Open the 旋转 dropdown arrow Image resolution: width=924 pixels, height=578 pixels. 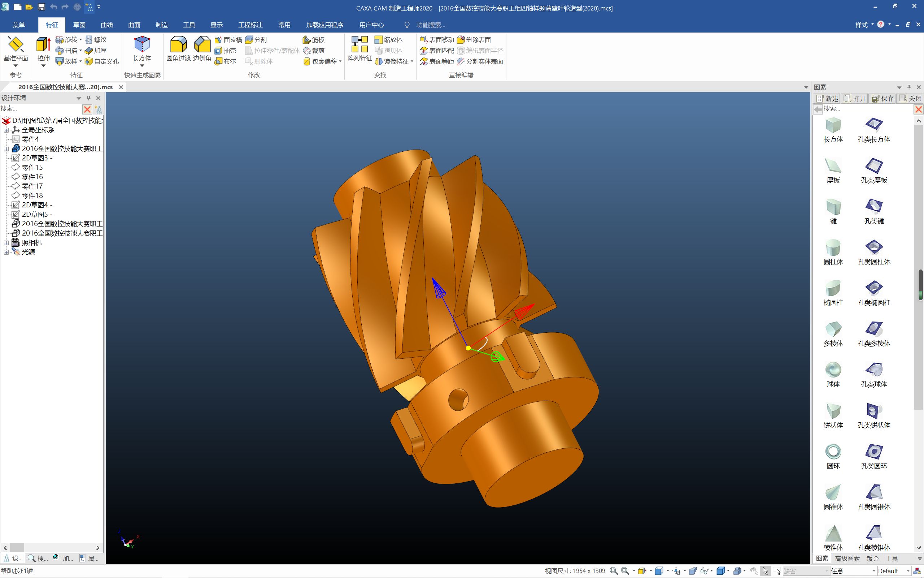tap(80, 40)
